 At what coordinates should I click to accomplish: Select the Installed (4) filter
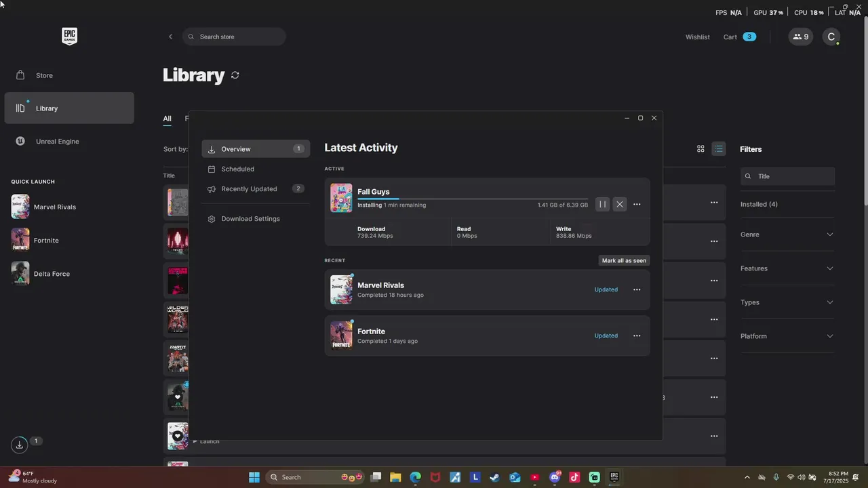click(x=759, y=204)
